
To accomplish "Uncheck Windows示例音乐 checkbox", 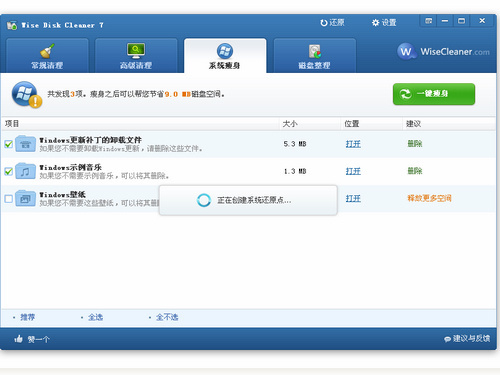I will coord(9,171).
